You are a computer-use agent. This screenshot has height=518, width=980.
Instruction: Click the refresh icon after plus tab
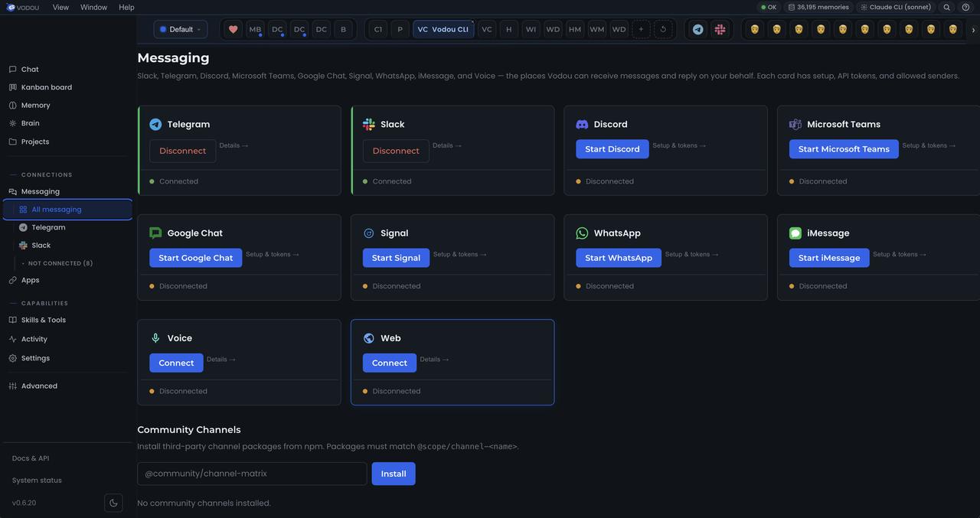click(663, 29)
